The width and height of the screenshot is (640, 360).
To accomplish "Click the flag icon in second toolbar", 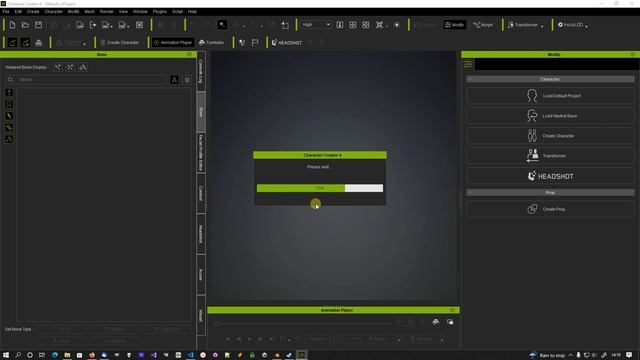I will coord(255,42).
